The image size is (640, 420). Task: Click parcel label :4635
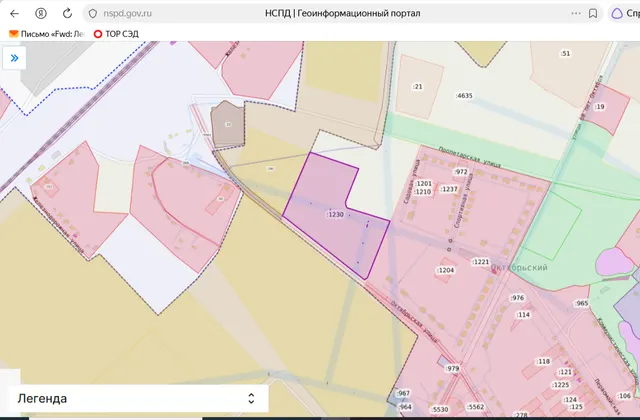point(464,96)
